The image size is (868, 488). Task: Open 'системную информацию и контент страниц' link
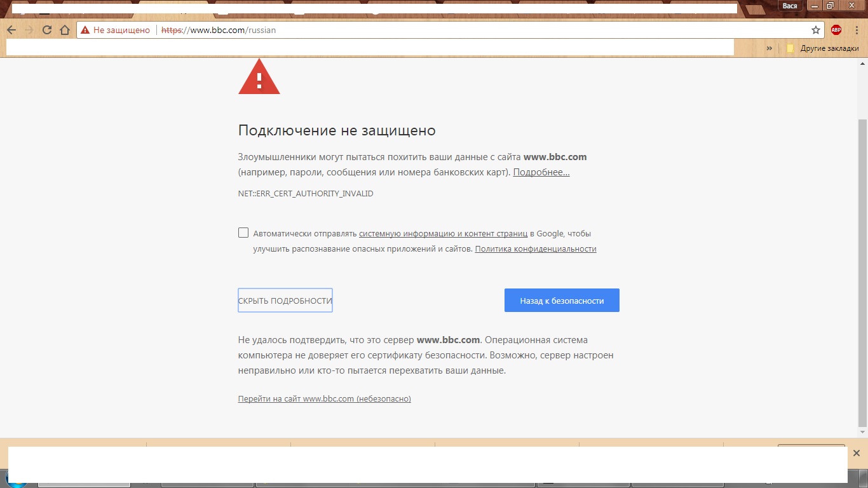(x=443, y=233)
